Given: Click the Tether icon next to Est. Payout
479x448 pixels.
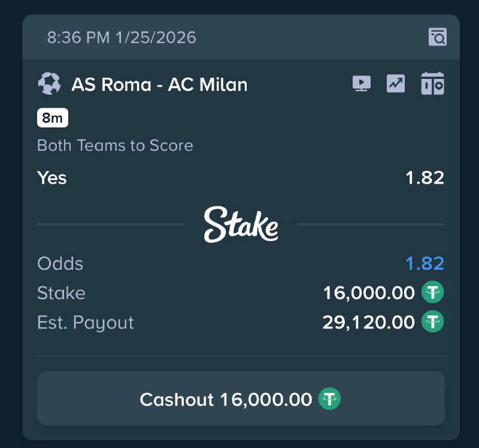Looking at the screenshot, I should click(x=433, y=322).
